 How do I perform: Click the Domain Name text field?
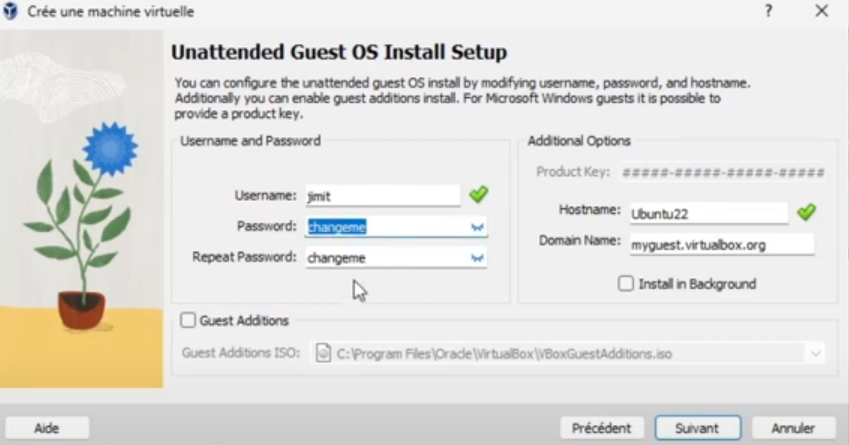point(722,245)
